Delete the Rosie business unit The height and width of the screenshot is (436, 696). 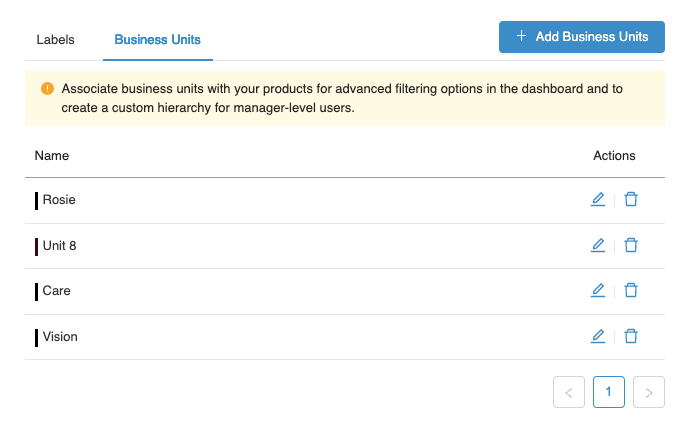[x=631, y=199]
